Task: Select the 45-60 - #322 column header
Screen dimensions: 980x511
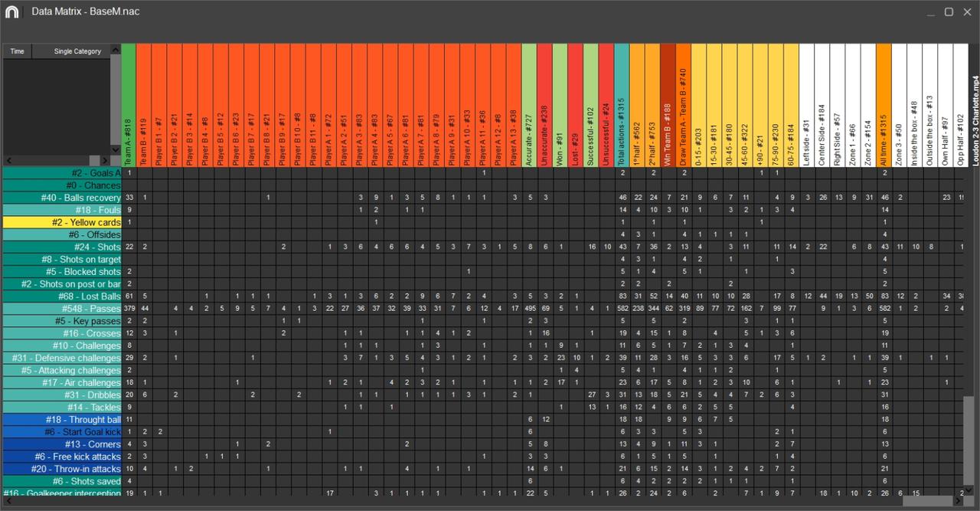Action: [x=745, y=105]
